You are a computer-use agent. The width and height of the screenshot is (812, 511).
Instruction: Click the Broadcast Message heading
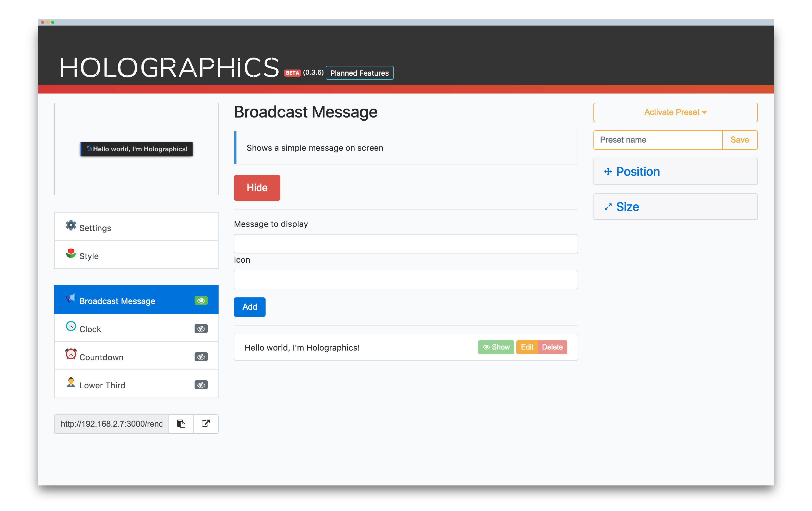pos(305,112)
